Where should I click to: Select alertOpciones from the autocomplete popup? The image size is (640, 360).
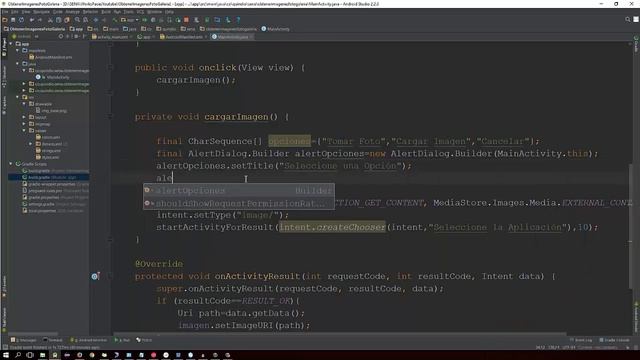239,191
